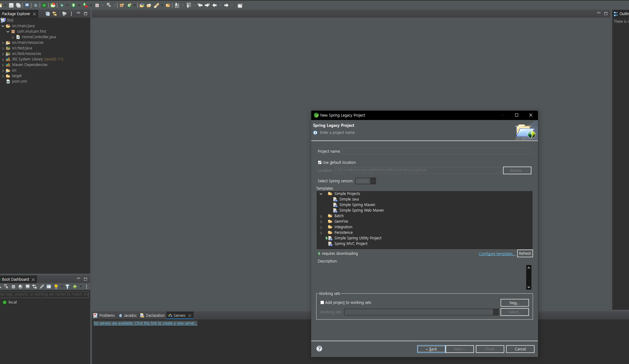Image resolution: width=629 pixels, height=364 pixels.
Task: Click the Save icon in the main toolbar
Action: point(11,5)
